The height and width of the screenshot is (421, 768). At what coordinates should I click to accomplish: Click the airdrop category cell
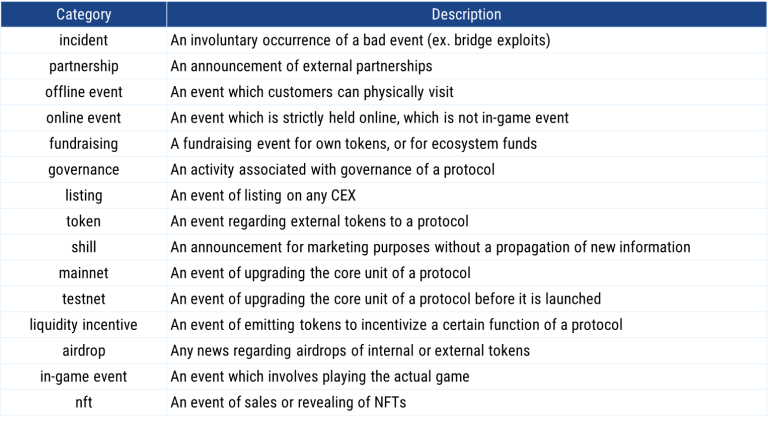[x=83, y=351]
